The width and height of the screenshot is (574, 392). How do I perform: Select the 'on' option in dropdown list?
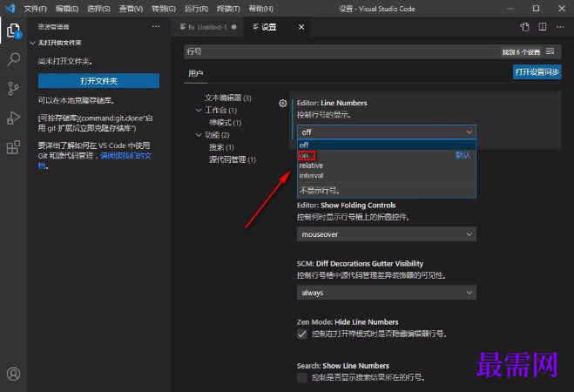click(387, 155)
